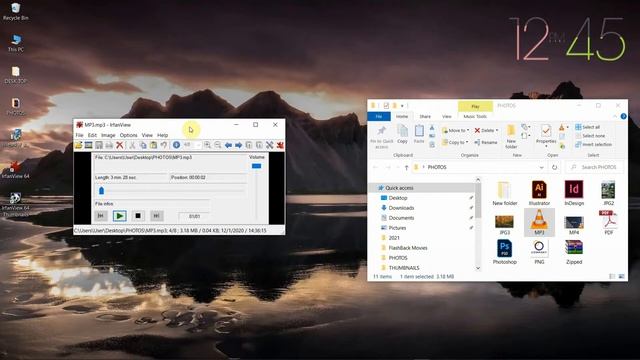Click the Zoom out magnifier in IrfanView
Viewport: 640px width, 360px height.
(218, 145)
